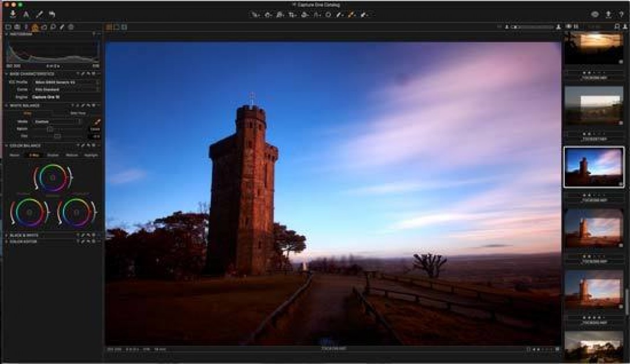Viewport: 630px width, 364px height.
Task: Click the Export upload icon top right
Action: (608, 14)
